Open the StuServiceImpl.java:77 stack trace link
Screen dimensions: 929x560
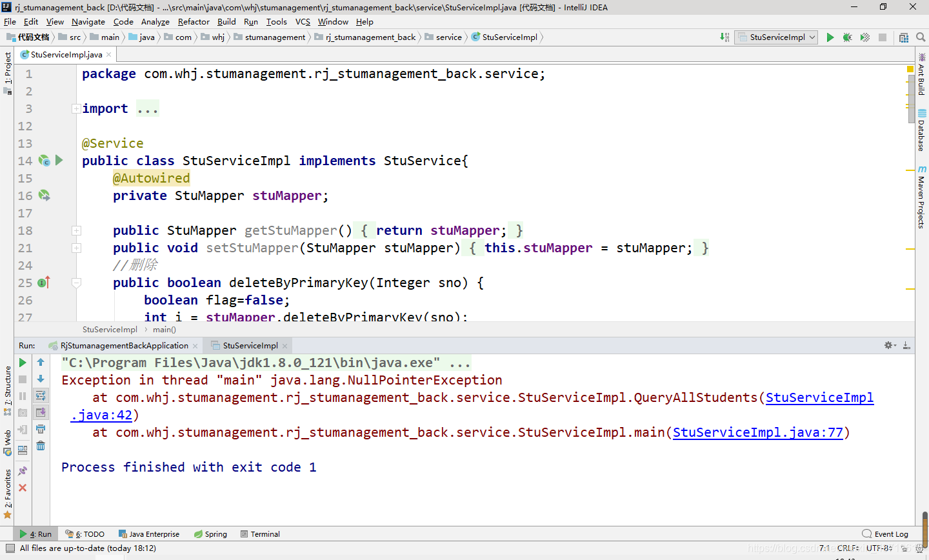(758, 432)
